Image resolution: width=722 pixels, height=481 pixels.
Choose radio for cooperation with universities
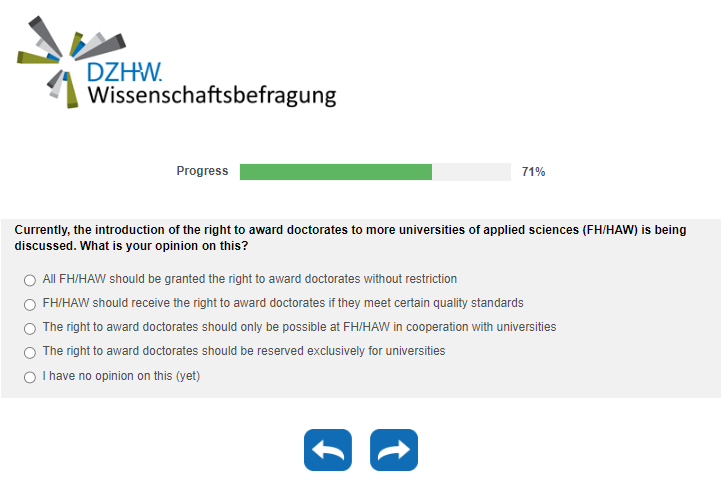pos(30,328)
